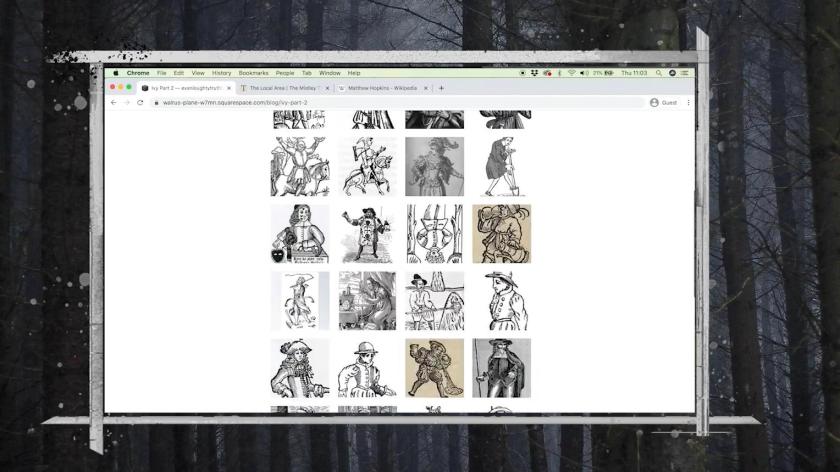Open the Apple menu
Viewport: 840px width, 472px height.
[116, 73]
